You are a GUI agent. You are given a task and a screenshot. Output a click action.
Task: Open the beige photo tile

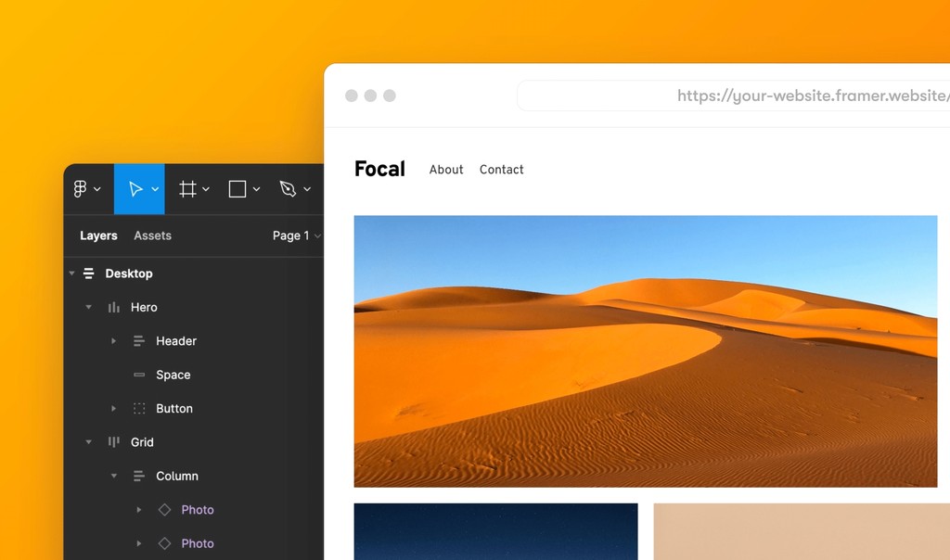[x=802, y=531]
